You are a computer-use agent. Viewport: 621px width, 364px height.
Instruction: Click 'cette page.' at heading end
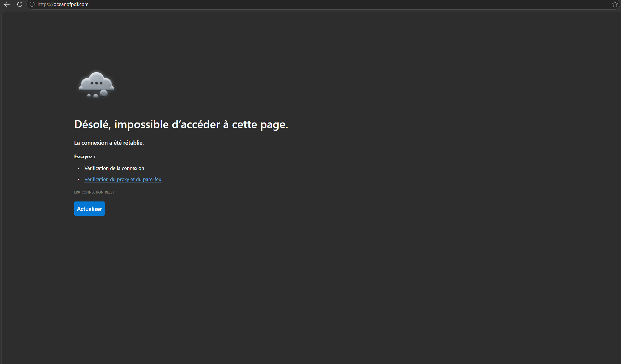tap(260, 124)
